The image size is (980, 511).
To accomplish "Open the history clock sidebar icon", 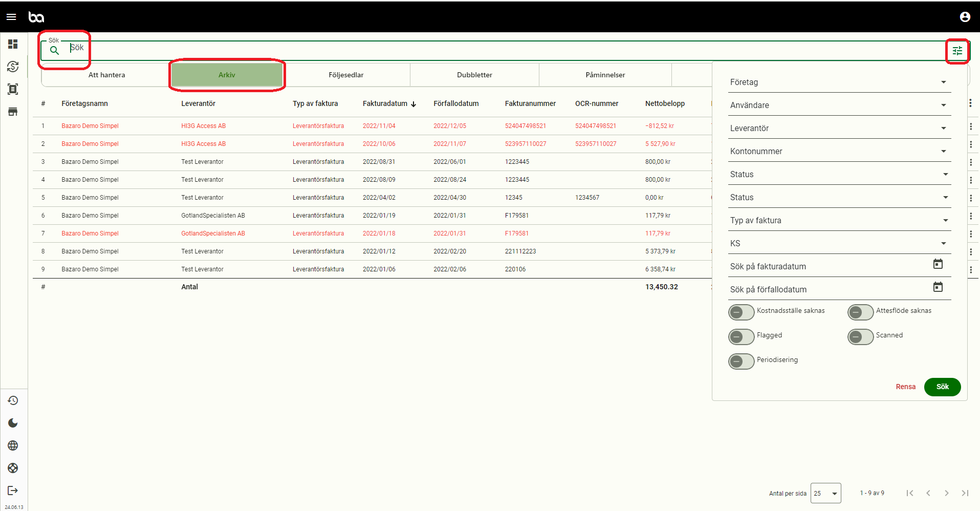I will click(13, 400).
